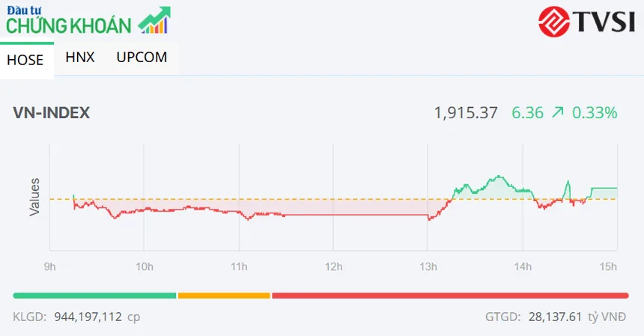Click the red decliners bar segment
The height and width of the screenshot is (336, 644).
[450, 296]
